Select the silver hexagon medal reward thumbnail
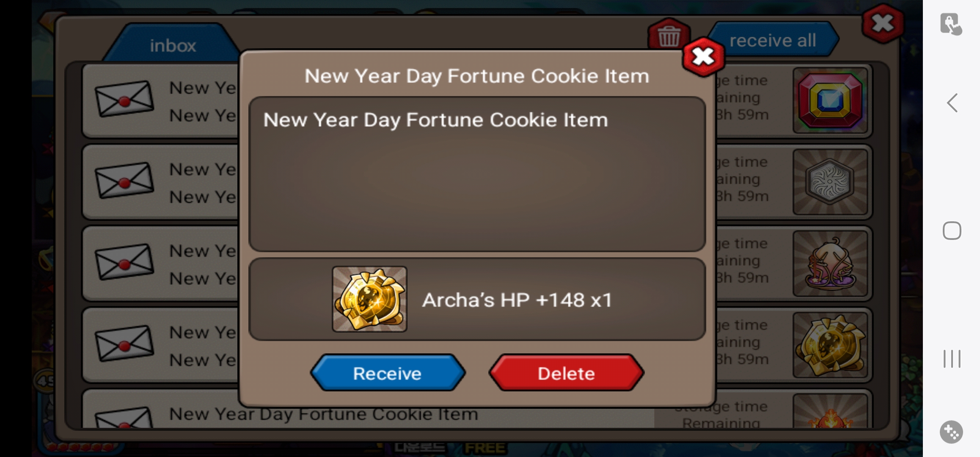The height and width of the screenshot is (457, 980). pos(830,182)
